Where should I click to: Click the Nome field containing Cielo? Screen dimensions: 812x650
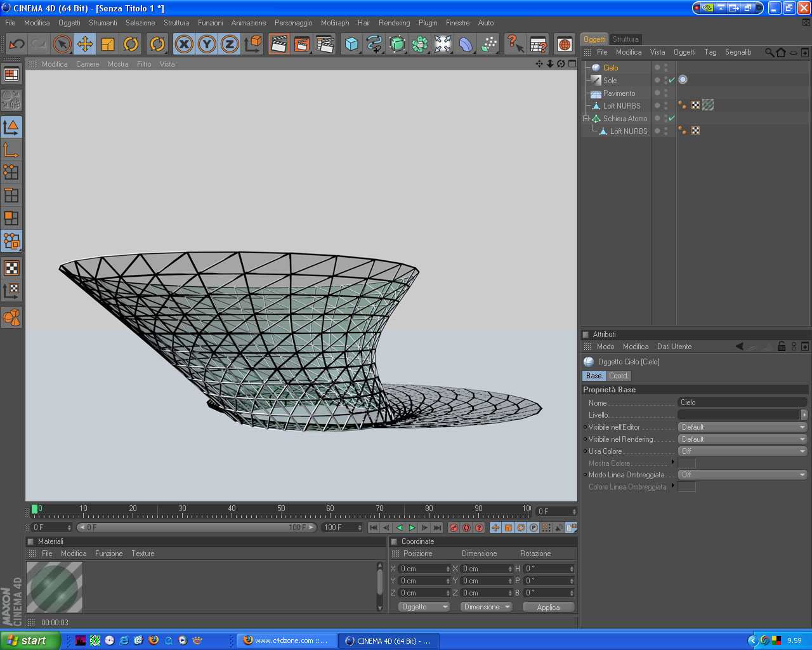click(741, 402)
